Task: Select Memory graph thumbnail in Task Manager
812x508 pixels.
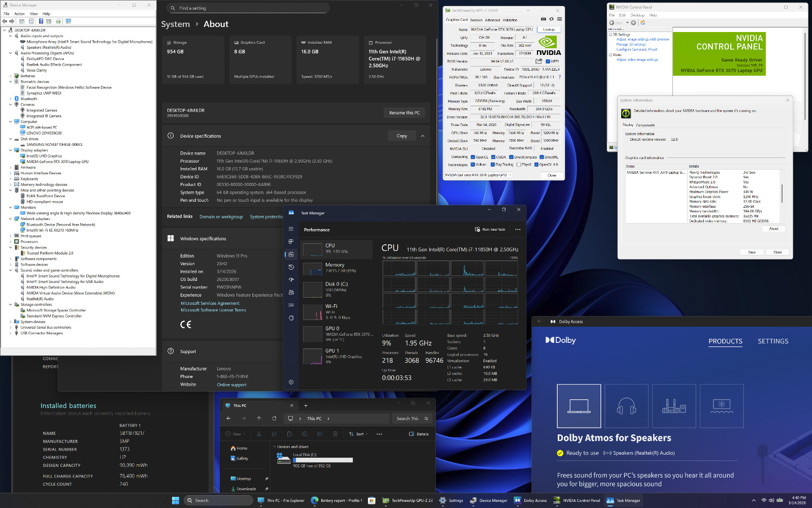Action: (x=313, y=268)
